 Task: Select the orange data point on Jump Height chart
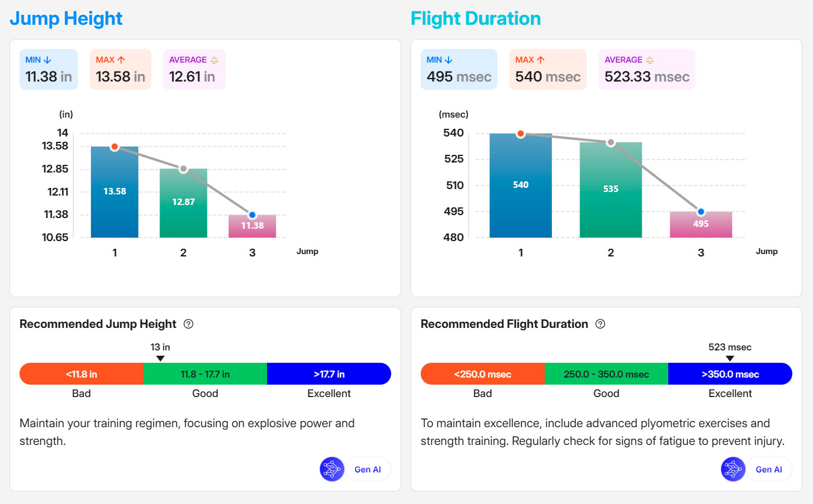tap(115, 147)
